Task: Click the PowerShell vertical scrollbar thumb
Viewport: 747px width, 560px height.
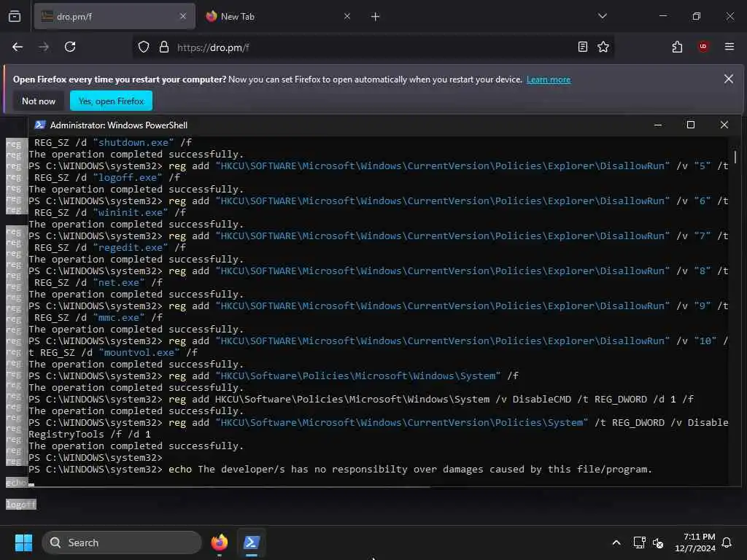Action: pos(735,157)
